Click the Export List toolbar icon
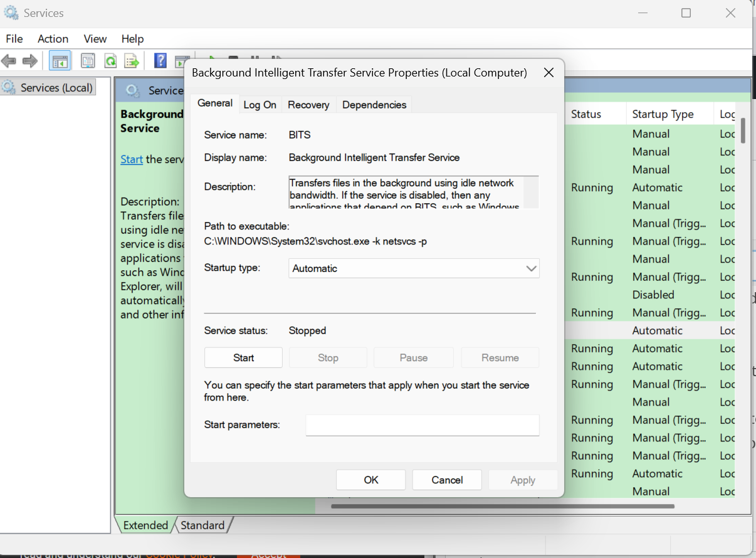The width and height of the screenshot is (756, 558). [x=132, y=60]
